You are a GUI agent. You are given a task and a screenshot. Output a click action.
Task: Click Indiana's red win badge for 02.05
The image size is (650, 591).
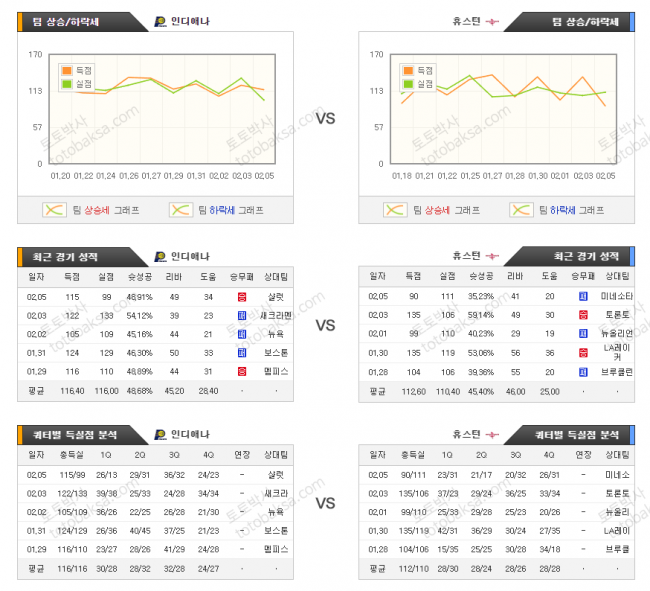point(242,297)
